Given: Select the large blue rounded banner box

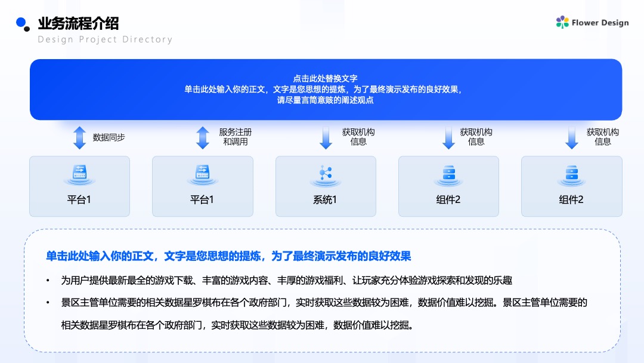Looking at the screenshot, I should point(326,90).
